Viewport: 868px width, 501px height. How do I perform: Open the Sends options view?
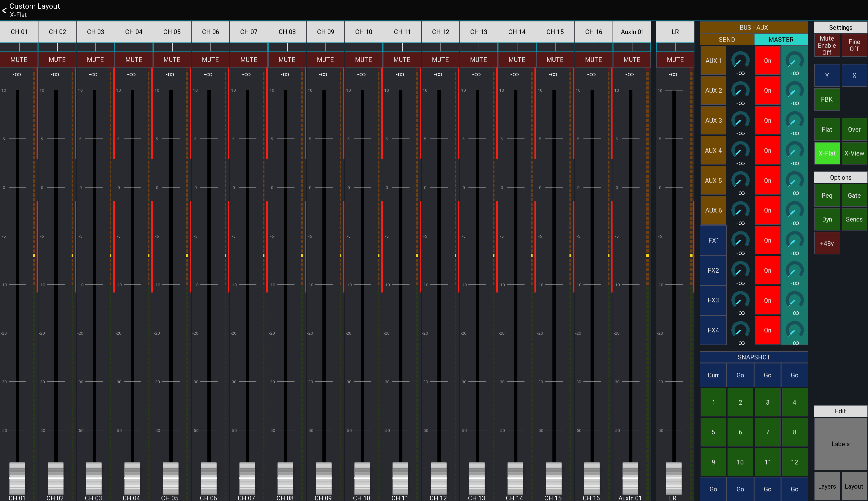(854, 219)
